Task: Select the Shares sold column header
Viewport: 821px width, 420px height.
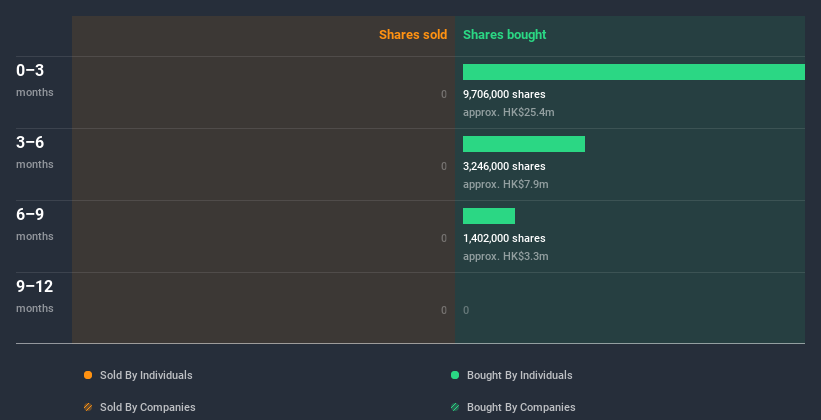Action: (412, 35)
